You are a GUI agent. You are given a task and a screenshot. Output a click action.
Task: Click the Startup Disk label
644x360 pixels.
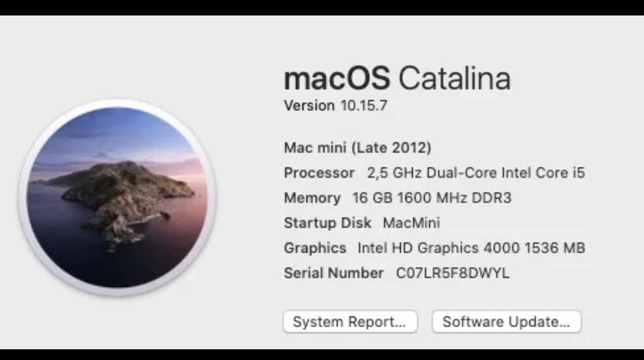327,223
